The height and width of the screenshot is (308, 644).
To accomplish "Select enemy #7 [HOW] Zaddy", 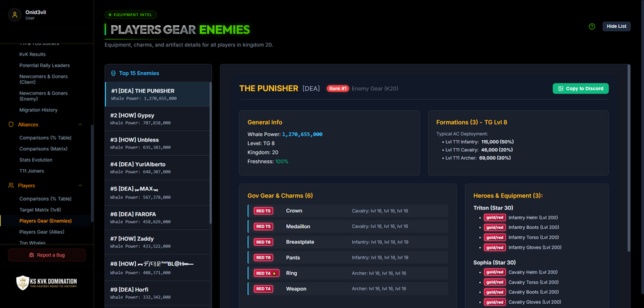I will pos(157,242).
